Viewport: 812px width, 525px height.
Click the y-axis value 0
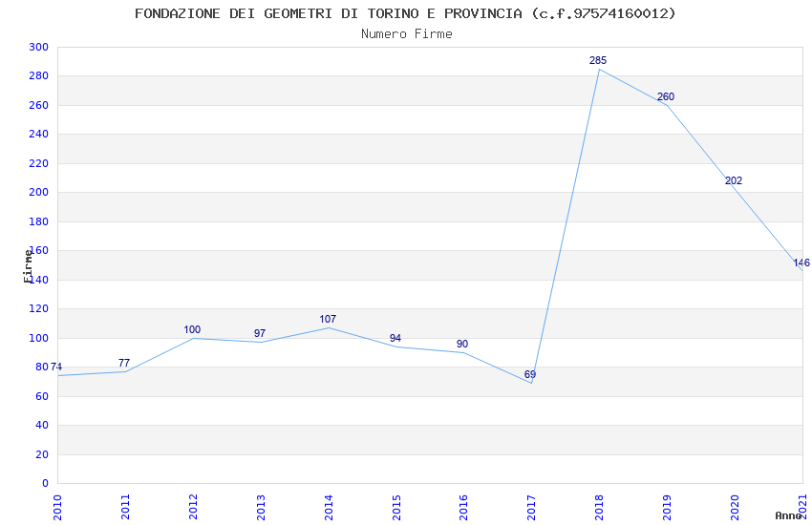(x=46, y=484)
